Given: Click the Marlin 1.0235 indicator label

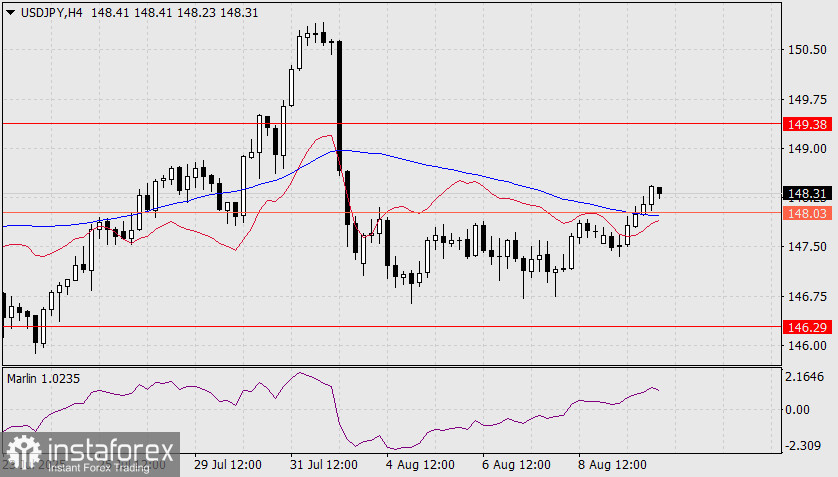Looking at the screenshot, I should (43, 379).
